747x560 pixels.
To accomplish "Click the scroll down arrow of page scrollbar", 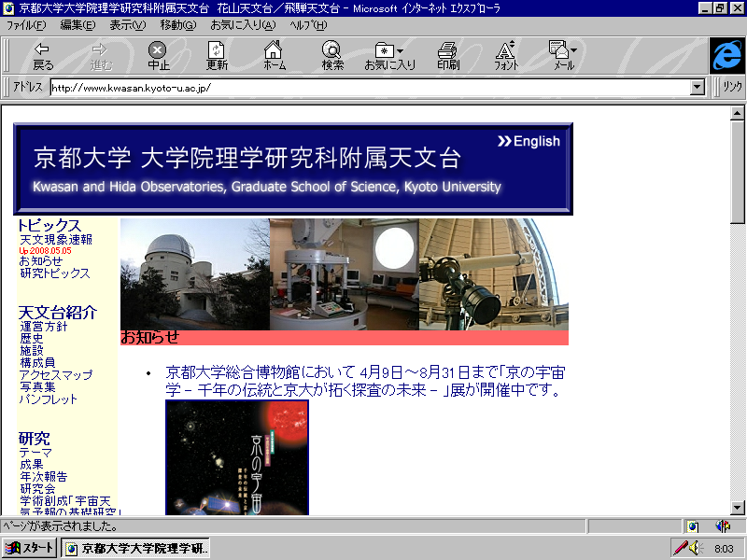I will click(x=737, y=508).
